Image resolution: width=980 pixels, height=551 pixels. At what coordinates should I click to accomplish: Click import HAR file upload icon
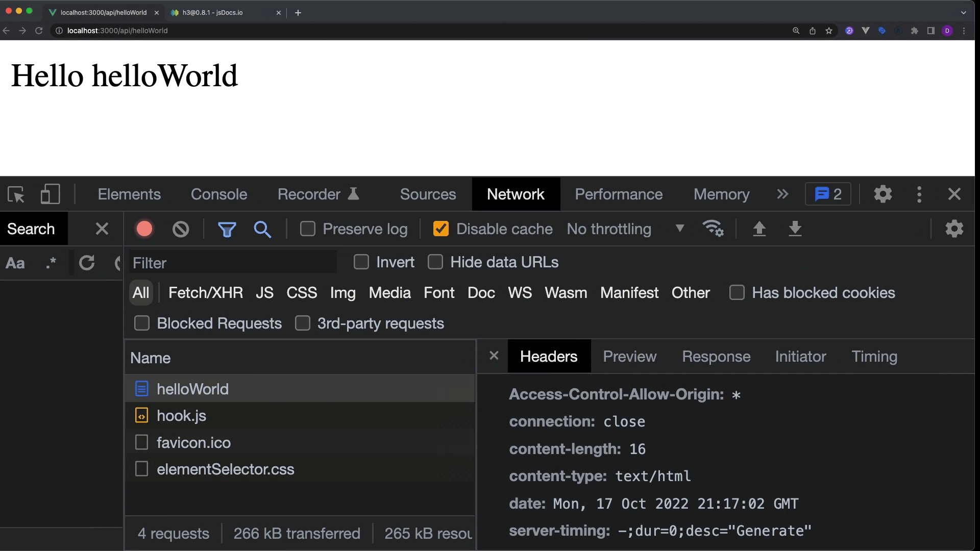tap(759, 229)
